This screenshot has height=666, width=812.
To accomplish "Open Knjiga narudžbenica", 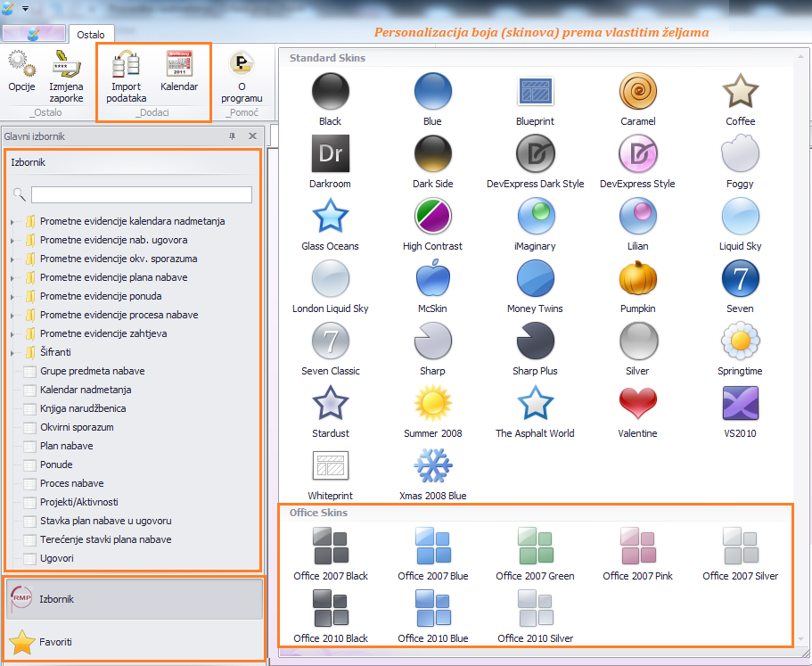I will (83, 408).
